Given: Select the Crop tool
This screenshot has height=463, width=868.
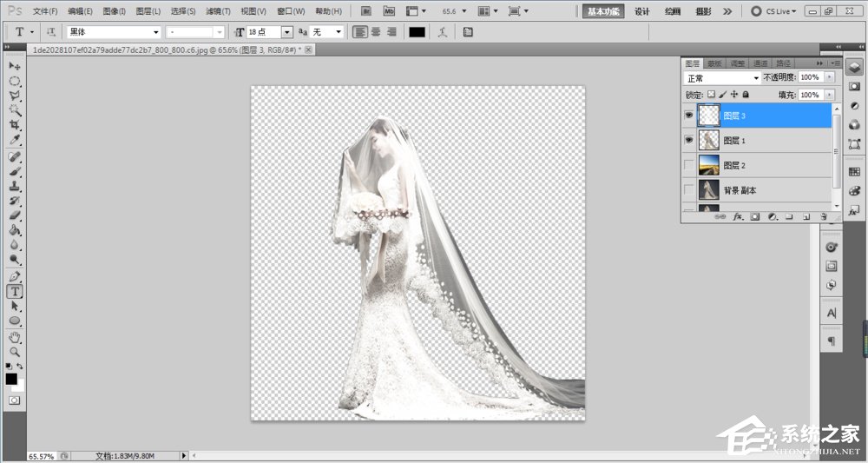Looking at the screenshot, I should point(15,125).
